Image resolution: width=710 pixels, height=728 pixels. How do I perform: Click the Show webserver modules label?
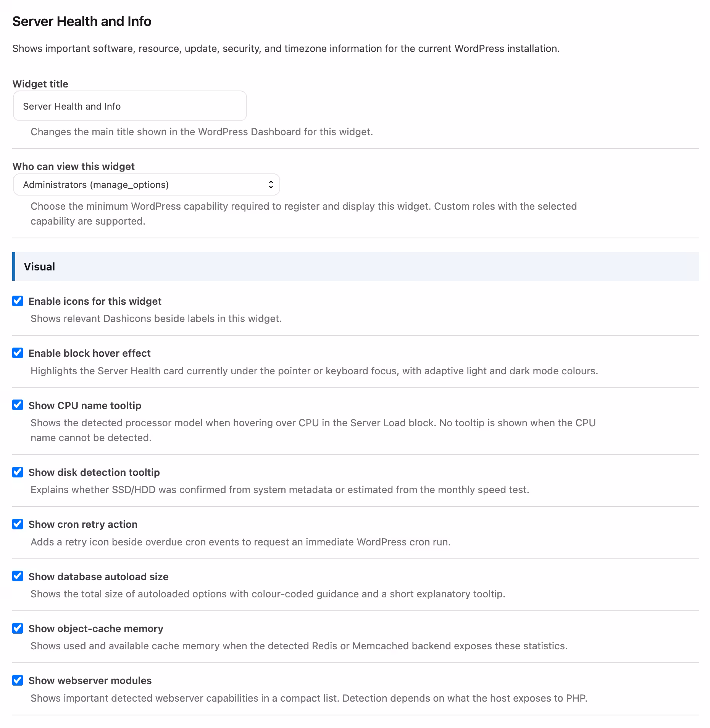[x=90, y=681]
